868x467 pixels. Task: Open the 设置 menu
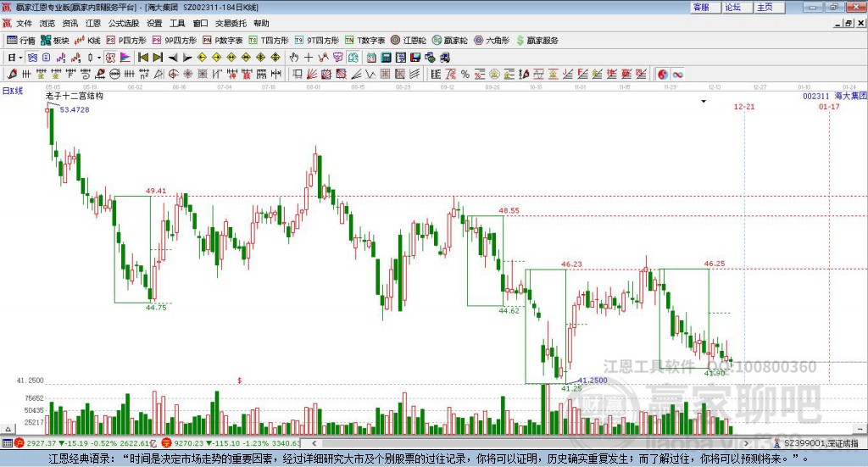(154, 23)
